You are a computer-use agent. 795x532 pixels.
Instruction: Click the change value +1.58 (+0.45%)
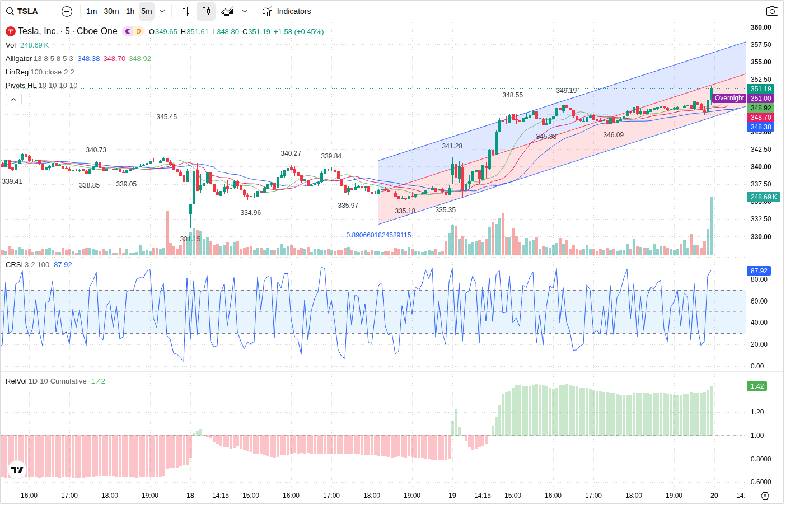[x=298, y=32]
